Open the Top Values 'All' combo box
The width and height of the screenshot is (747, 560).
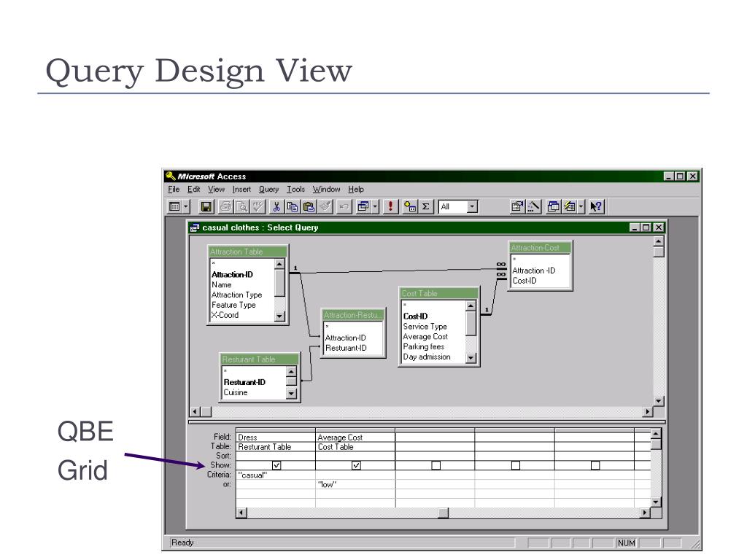(458, 206)
